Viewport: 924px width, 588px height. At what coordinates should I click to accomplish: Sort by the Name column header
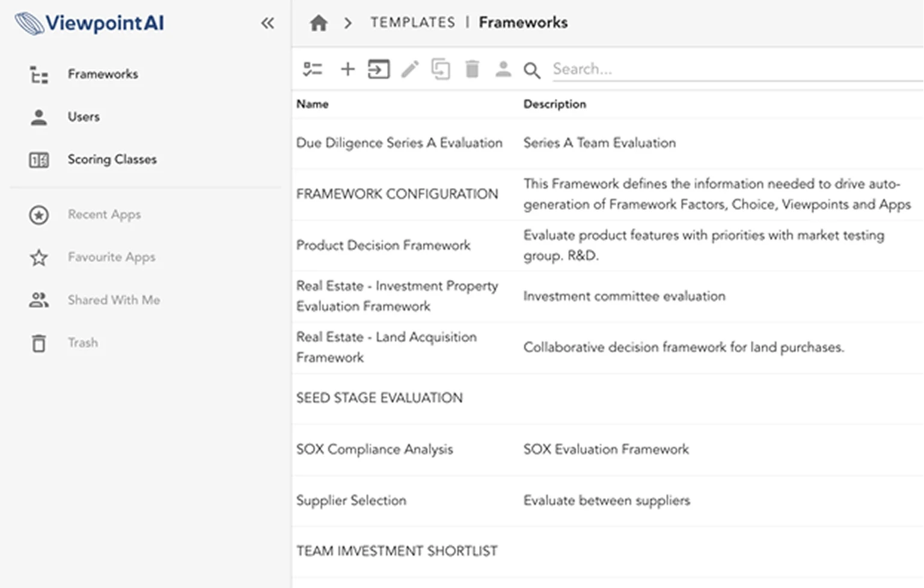[x=313, y=104]
